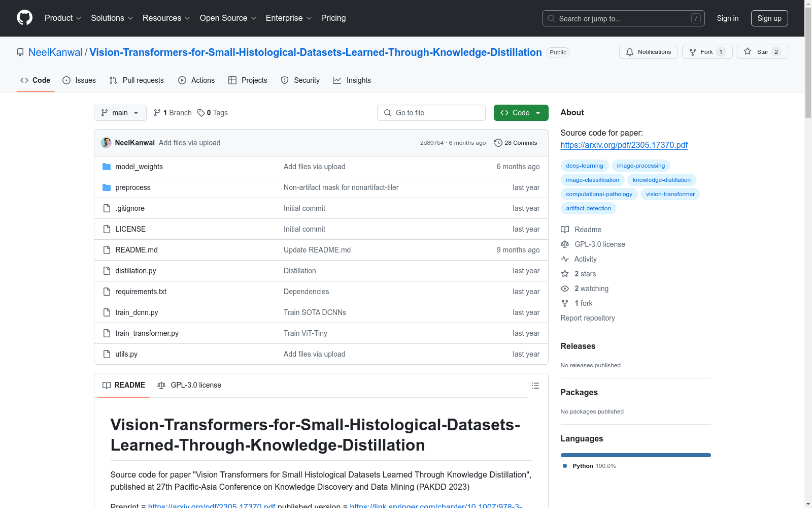Image resolution: width=812 pixels, height=508 pixels.
Task: Open the 2d897b4 commit hash
Action: point(432,143)
